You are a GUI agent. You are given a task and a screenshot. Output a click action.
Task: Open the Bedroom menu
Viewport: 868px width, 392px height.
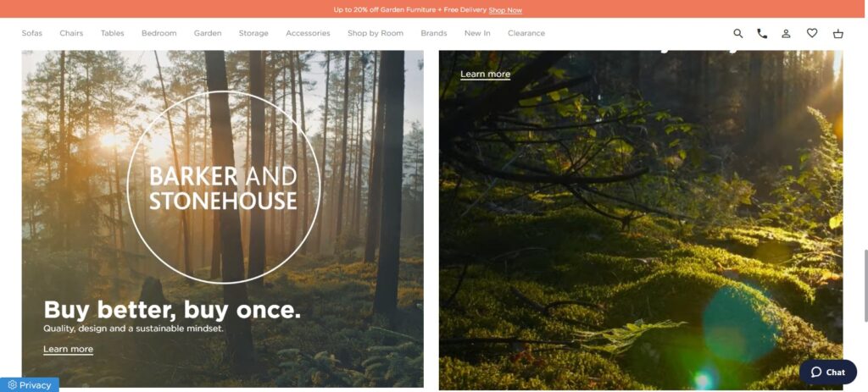pyautogui.click(x=159, y=33)
